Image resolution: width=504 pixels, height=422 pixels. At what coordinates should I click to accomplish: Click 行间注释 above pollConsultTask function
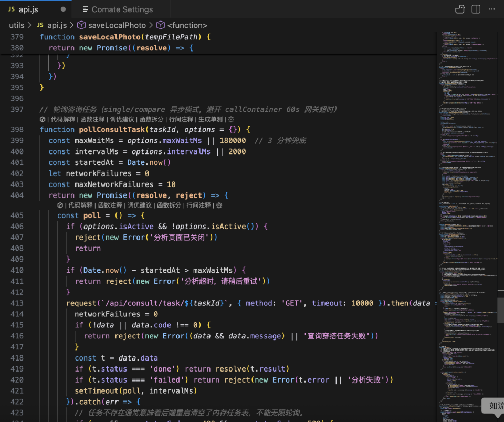pos(181,119)
